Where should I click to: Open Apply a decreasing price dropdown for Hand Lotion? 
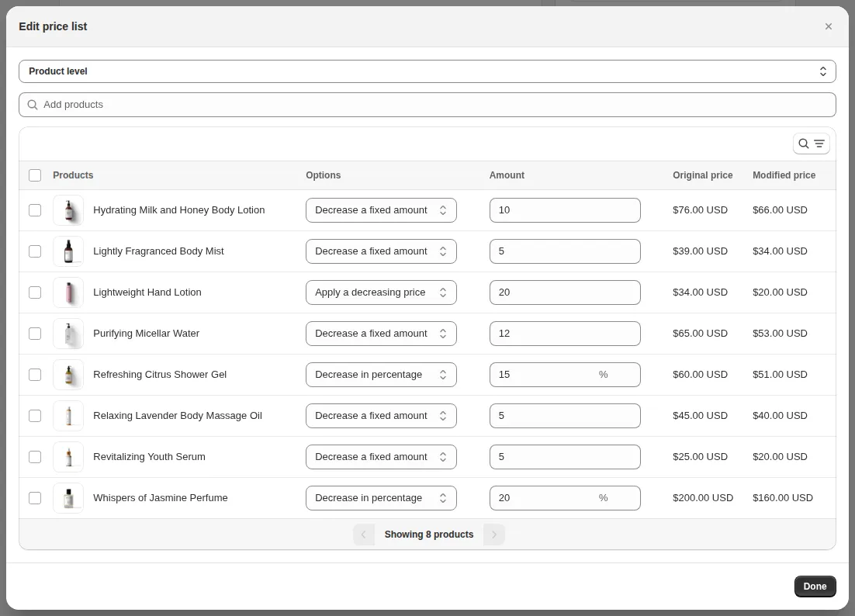[x=381, y=292]
